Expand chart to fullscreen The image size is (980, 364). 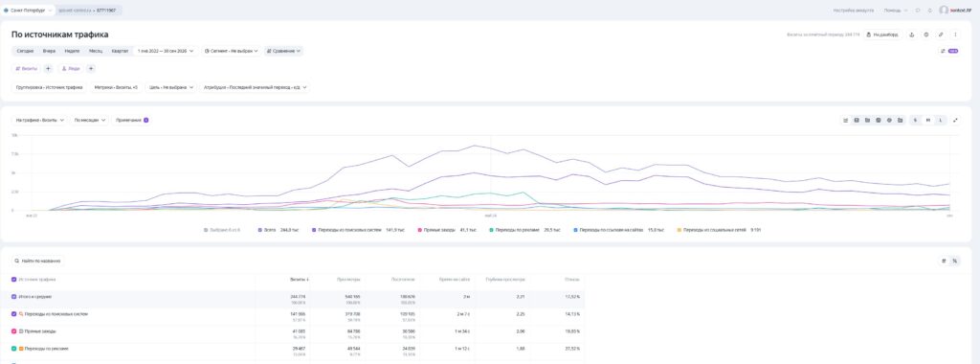tap(956, 120)
